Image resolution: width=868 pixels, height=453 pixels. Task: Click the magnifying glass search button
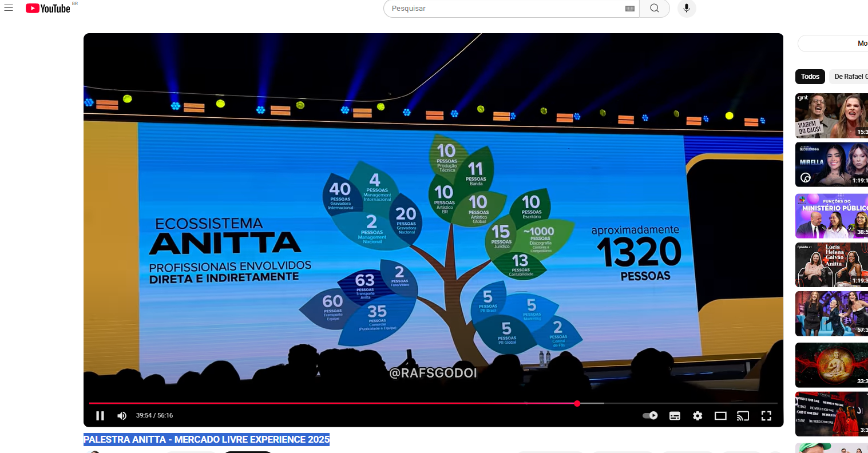tap(655, 9)
